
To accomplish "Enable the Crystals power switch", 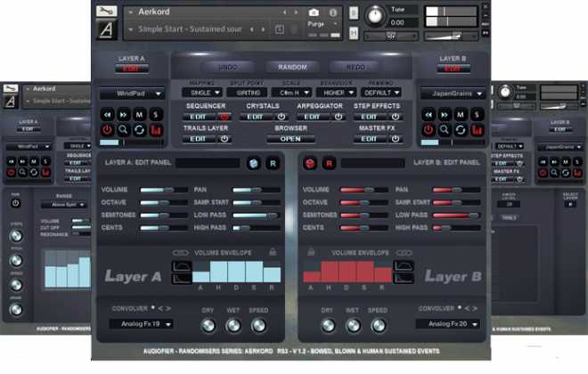I will [282, 117].
